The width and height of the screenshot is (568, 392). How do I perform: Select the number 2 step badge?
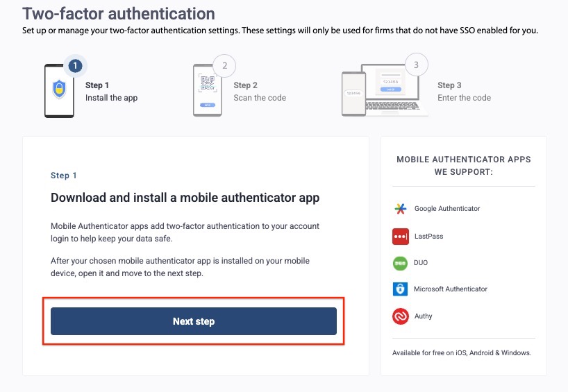pyautogui.click(x=224, y=66)
